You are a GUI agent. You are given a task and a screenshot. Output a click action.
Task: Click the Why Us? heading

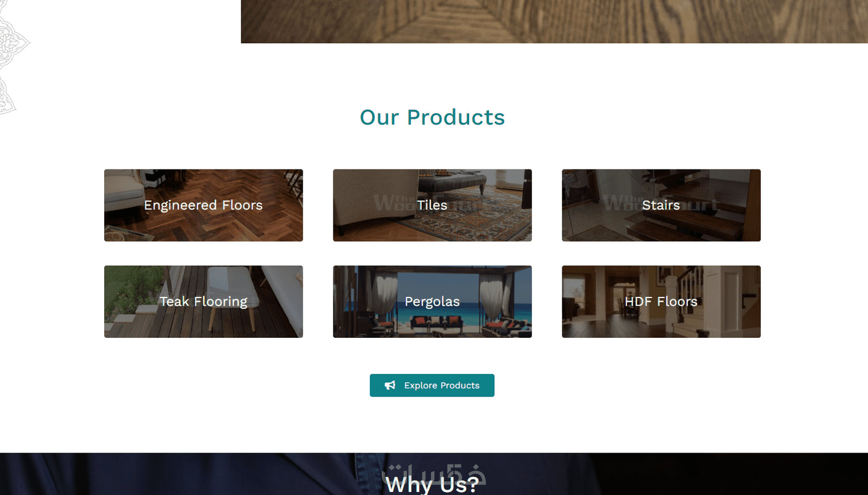(432, 484)
